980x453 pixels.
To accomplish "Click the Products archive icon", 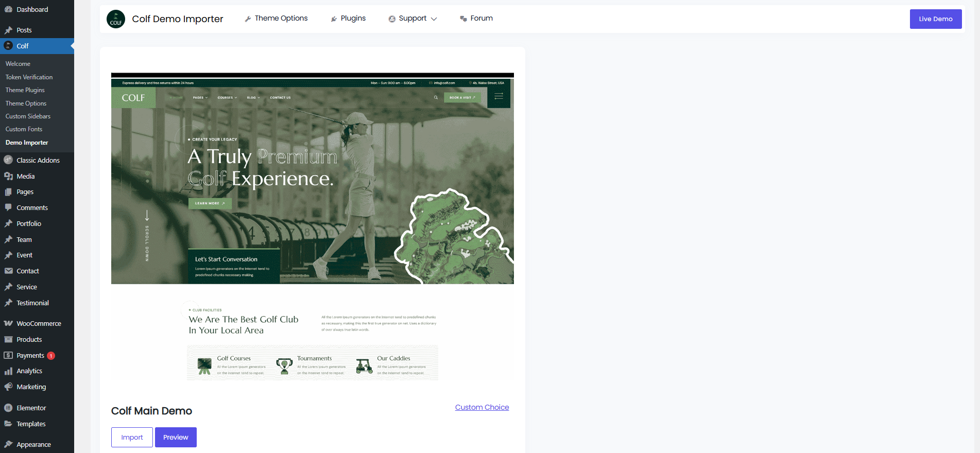I will [8, 339].
